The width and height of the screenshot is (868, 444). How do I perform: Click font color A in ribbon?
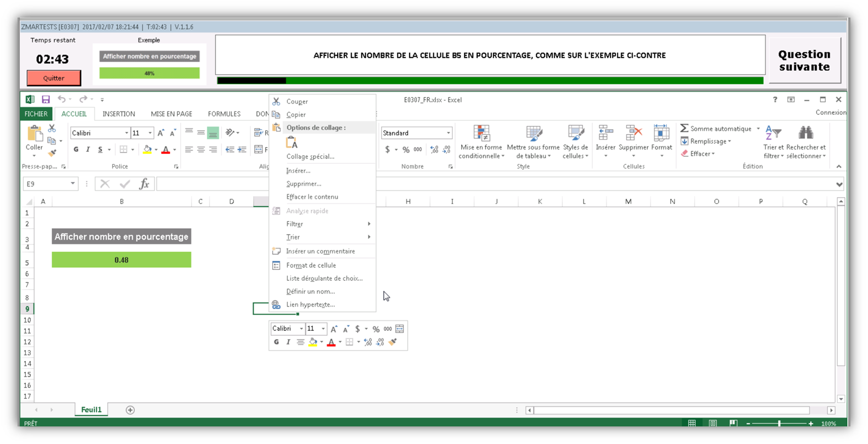166,149
